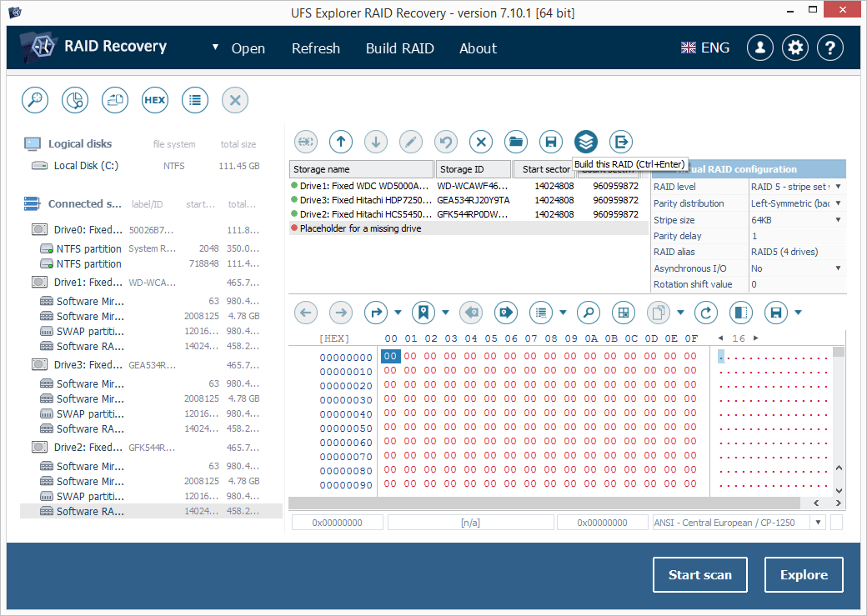Screen dimensions: 867x616
Task: Click the magnifier scan storage icon
Action: [x=35, y=100]
